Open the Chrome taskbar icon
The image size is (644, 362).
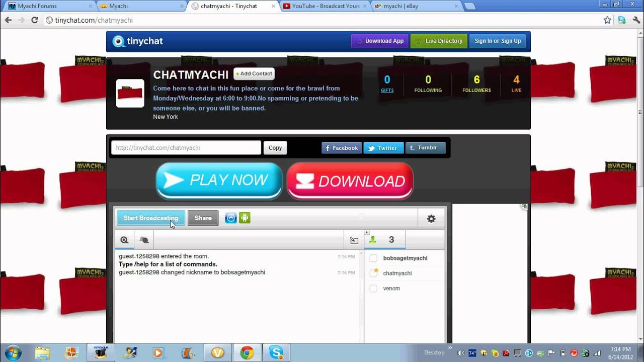[x=247, y=353]
